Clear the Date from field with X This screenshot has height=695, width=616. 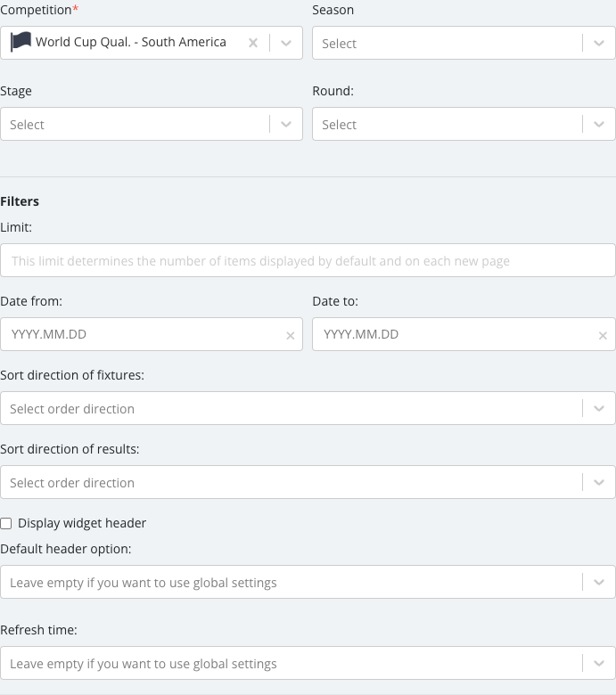pyautogui.click(x=291, y=336)
